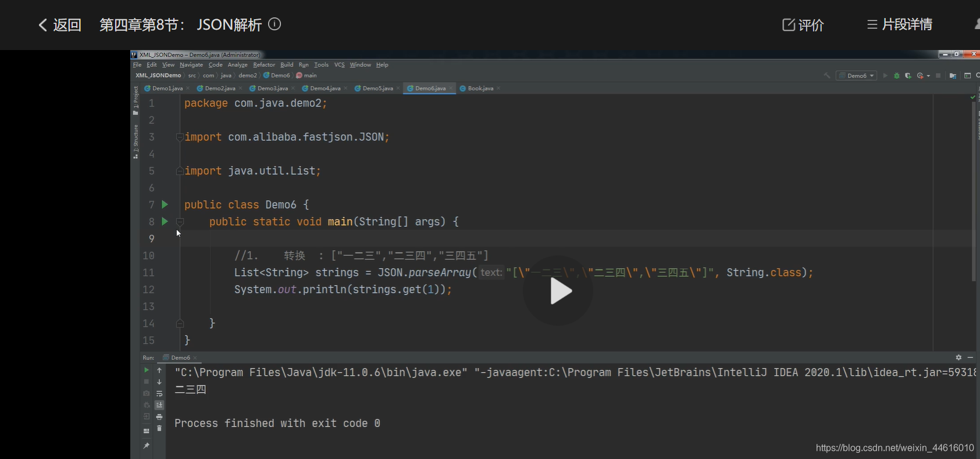Click the fold end marker on line 14
The image size is (980, 459).
pyautogui.click(x=180, y=323)
